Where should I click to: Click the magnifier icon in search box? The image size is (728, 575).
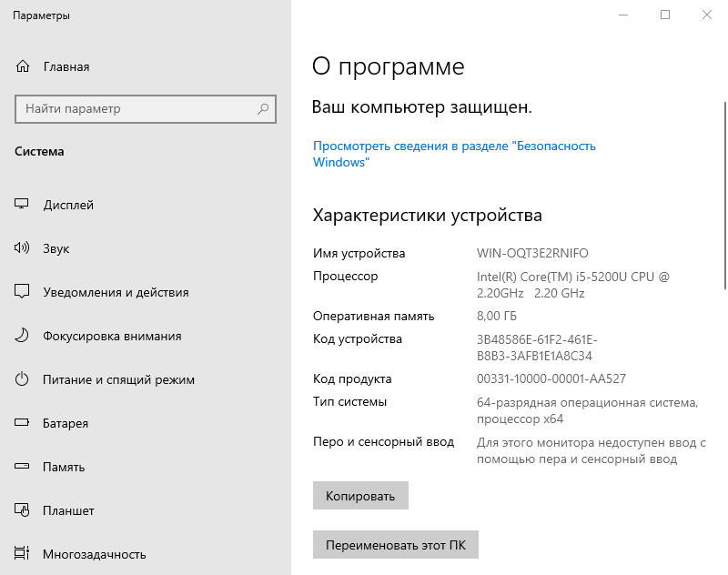pyautogui.click(x=263, y=109)
